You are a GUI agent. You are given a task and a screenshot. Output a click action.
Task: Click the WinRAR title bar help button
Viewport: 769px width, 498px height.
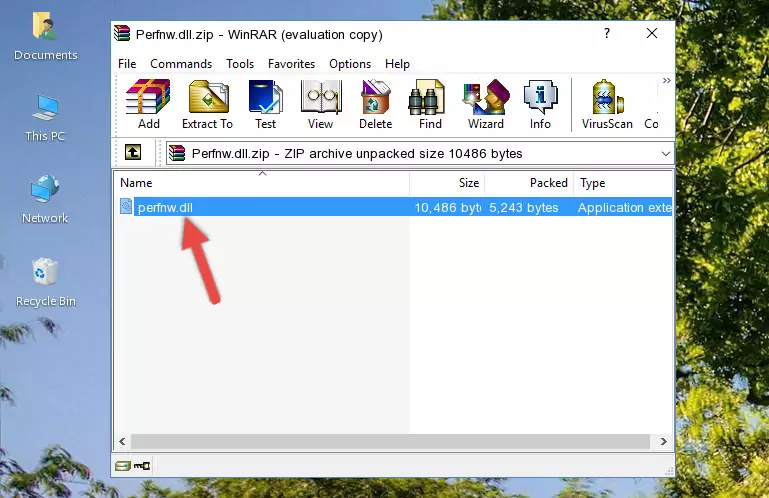(607, 33)
